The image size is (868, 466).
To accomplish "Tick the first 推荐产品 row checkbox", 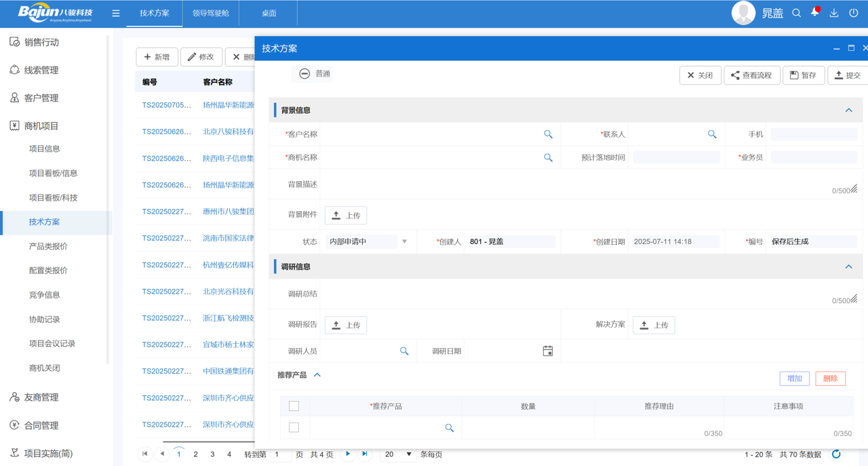I will pyautogui.click(x=294, y=427).
